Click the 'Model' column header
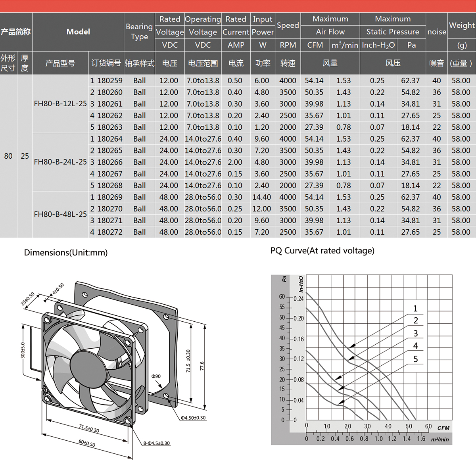The height and width of the screenshot is (476, 476). pyautogui.click(x=78, y=32)
